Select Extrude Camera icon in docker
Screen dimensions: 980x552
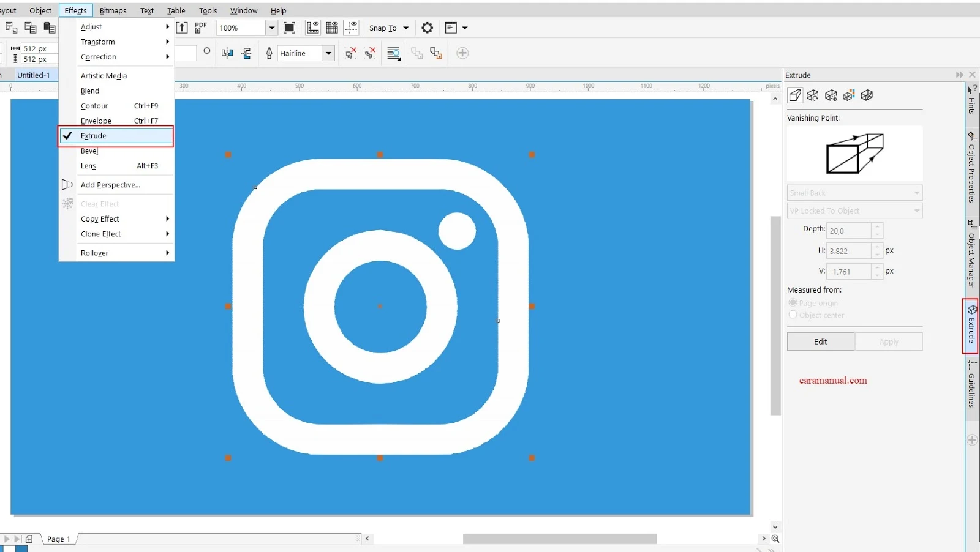click(x=795, y=95)
